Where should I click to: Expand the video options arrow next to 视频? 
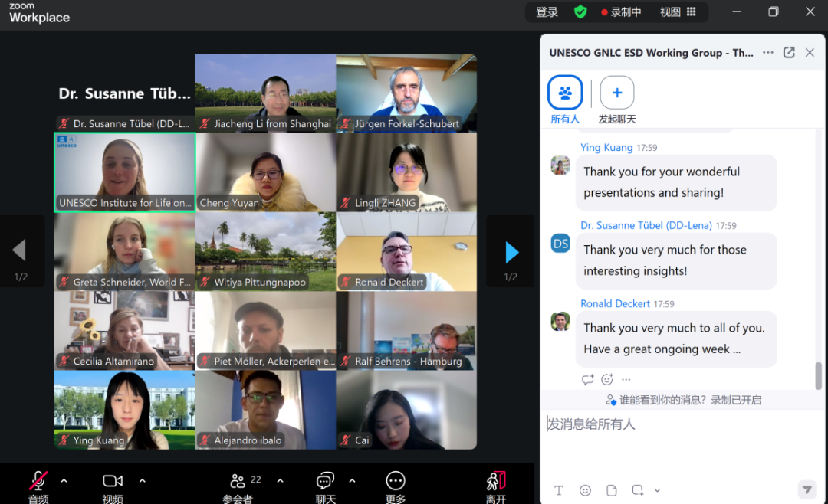point(142,481)
